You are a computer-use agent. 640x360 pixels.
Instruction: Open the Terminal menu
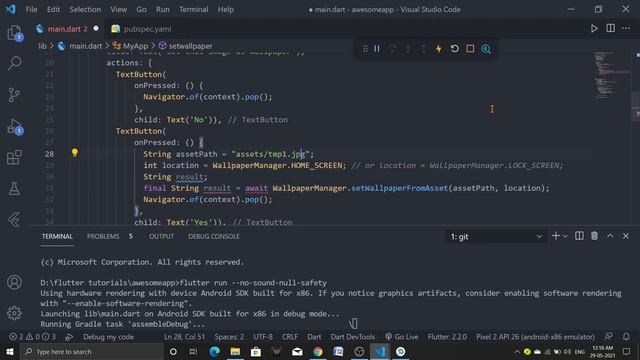click(193, 9)
